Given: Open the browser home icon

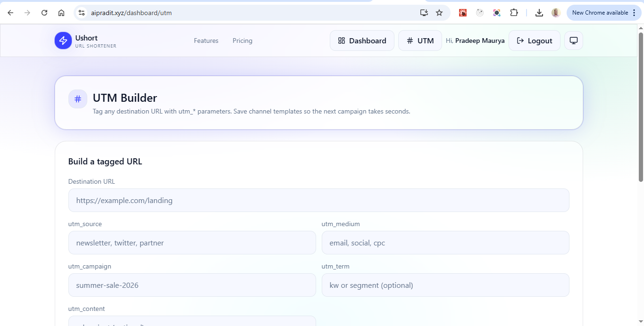Looking at the screenshot, I should tap(61, 13).
